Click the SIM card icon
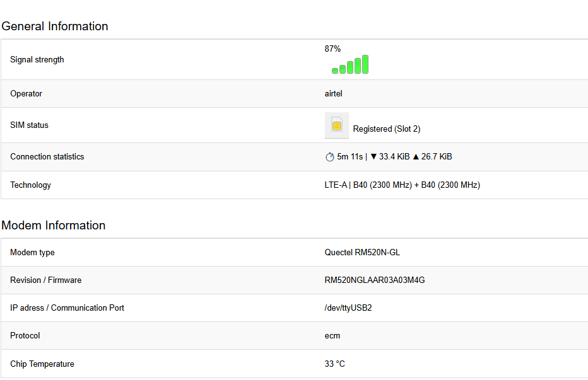The image size is (588, 380). tap(337, 125)
